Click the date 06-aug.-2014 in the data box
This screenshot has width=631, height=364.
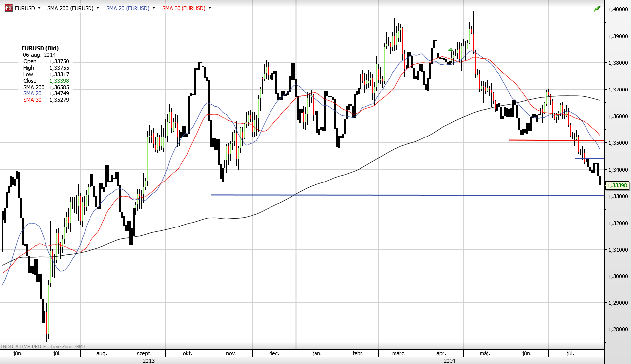(39, 55)
